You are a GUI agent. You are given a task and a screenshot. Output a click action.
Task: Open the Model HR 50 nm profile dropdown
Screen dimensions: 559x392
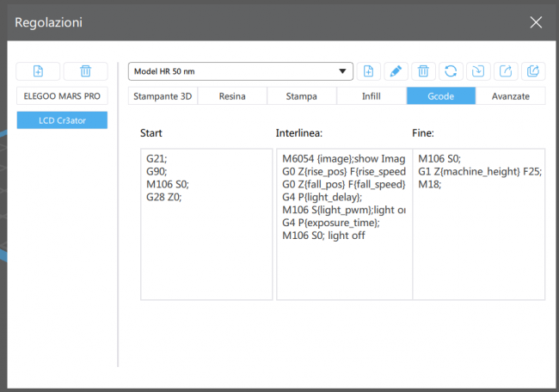pyautogui.click(x=241, y=71)
